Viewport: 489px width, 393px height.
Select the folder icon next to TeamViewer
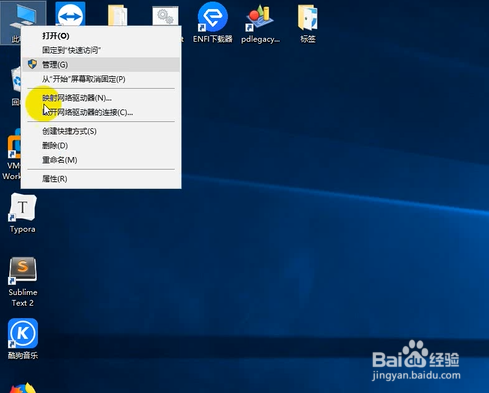pyautogui.click(x=117, y=15)
